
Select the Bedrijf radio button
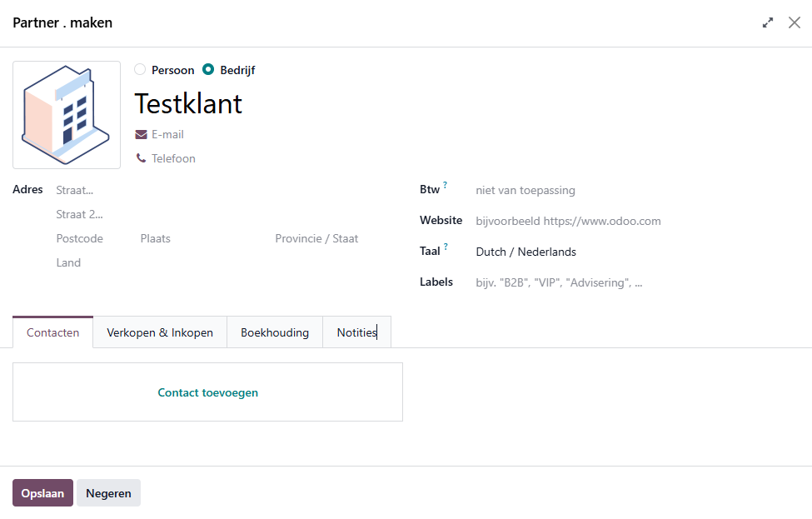pyautogui.click(x=209, y=70)
